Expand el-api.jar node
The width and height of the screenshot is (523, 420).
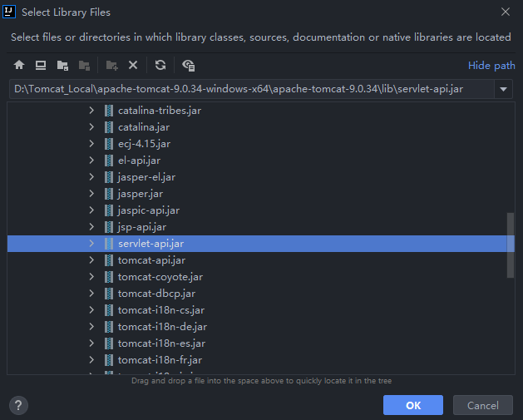[91, 161]
